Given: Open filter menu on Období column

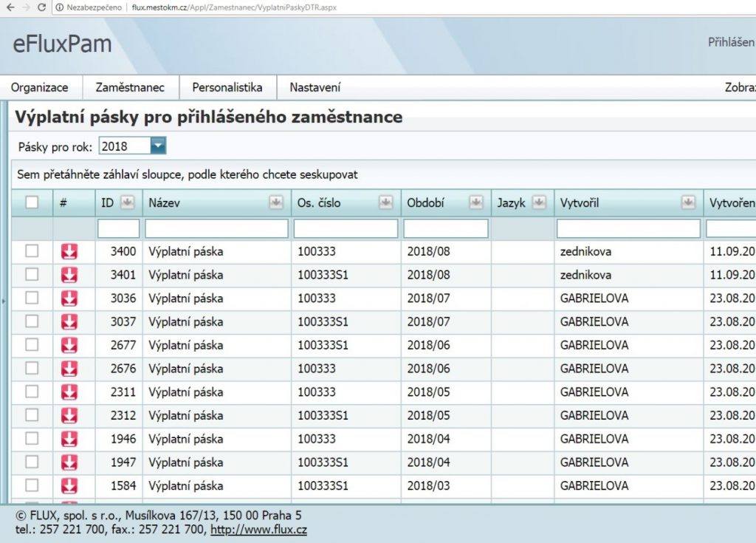Looking at the screenshot, I should point(476,202).
